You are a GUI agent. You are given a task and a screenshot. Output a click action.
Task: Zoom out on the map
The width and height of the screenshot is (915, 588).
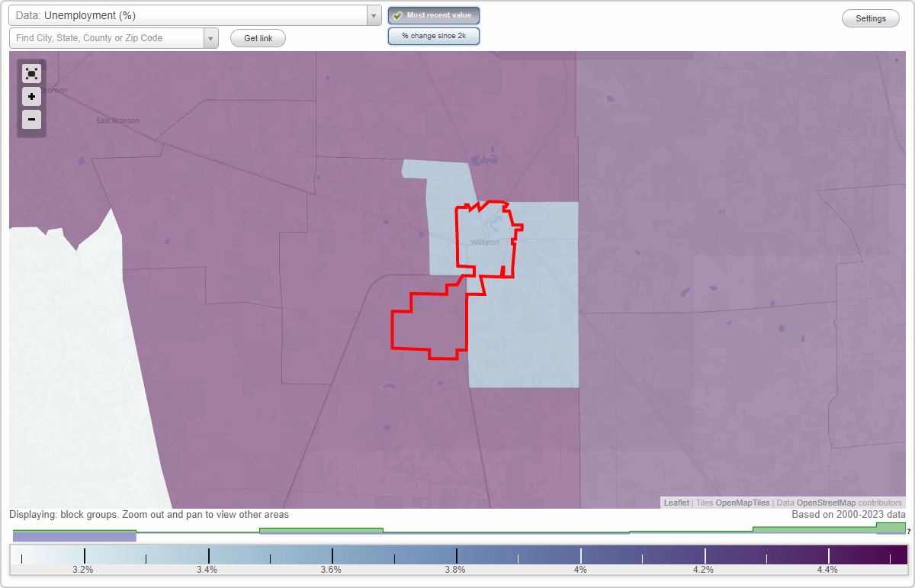(x=31, y=119)
